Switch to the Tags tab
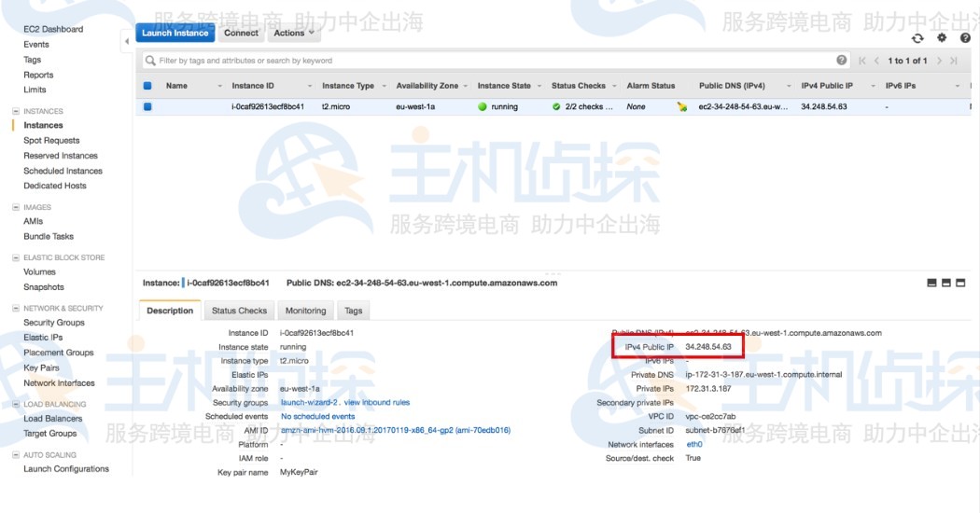Viewport: 980px width, 513px height. 353,311
